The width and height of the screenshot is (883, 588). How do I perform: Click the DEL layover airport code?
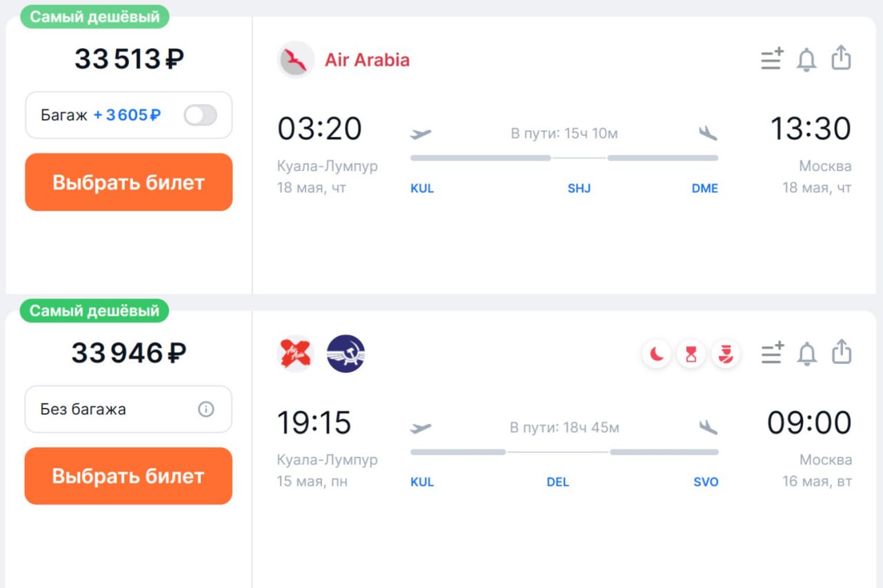pos(557,483)
